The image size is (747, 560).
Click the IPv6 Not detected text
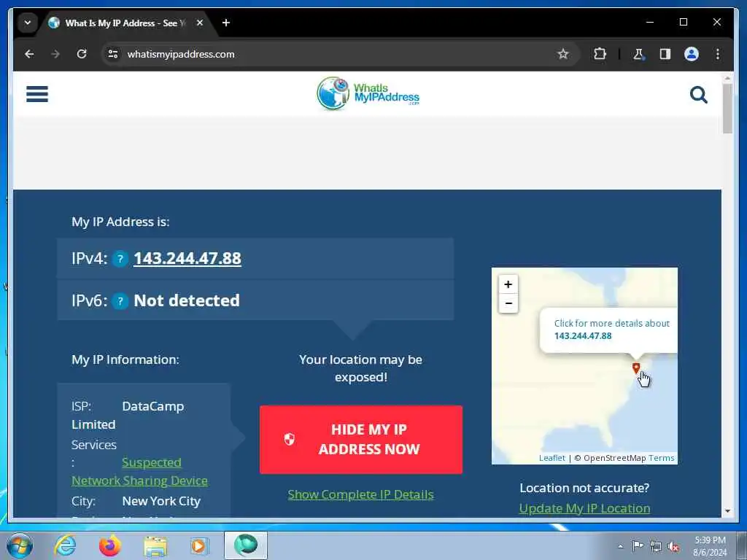187,300
